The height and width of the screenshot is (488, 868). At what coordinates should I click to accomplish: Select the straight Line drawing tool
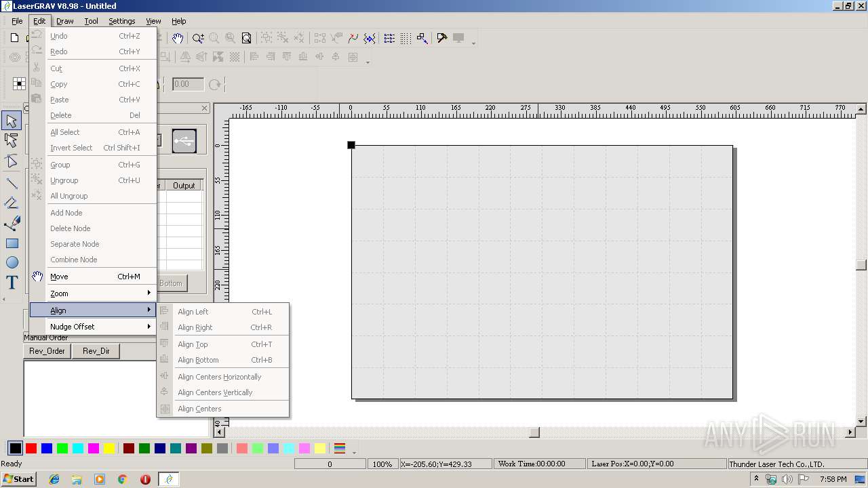(12, 182)
